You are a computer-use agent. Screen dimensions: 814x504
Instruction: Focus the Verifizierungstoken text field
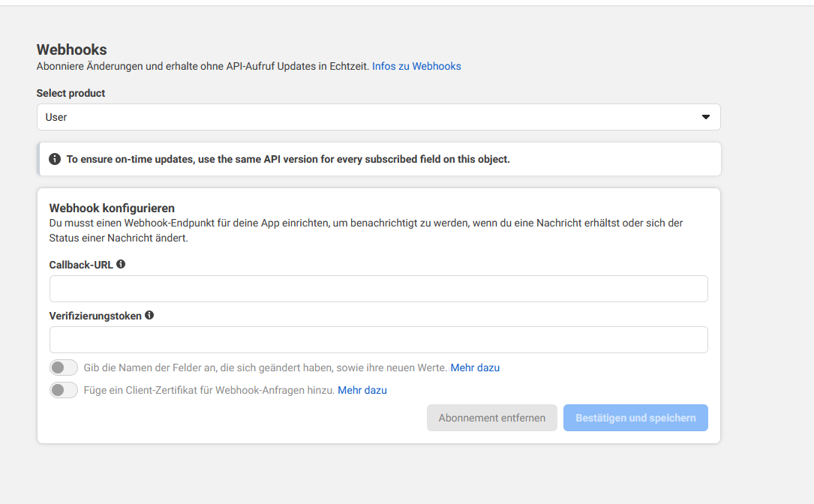pyautogui.click(x=378, y=340)
